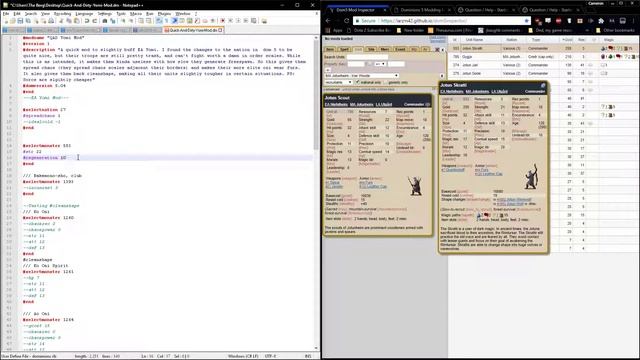This screenshot has height=360, width=640.
Task: Open the Spell tab in Mod Inspector
Action: 344,49
